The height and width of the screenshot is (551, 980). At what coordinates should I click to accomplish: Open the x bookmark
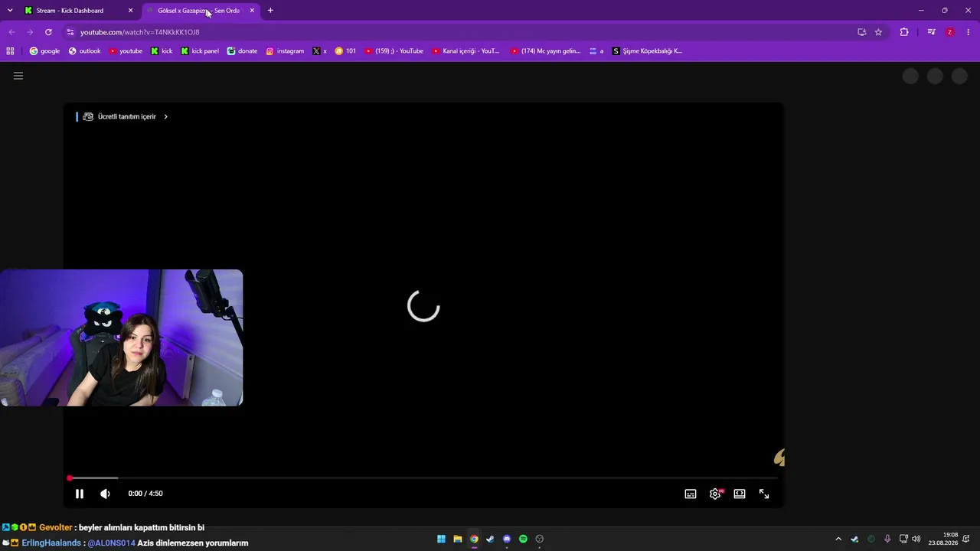tap(319, 51)
